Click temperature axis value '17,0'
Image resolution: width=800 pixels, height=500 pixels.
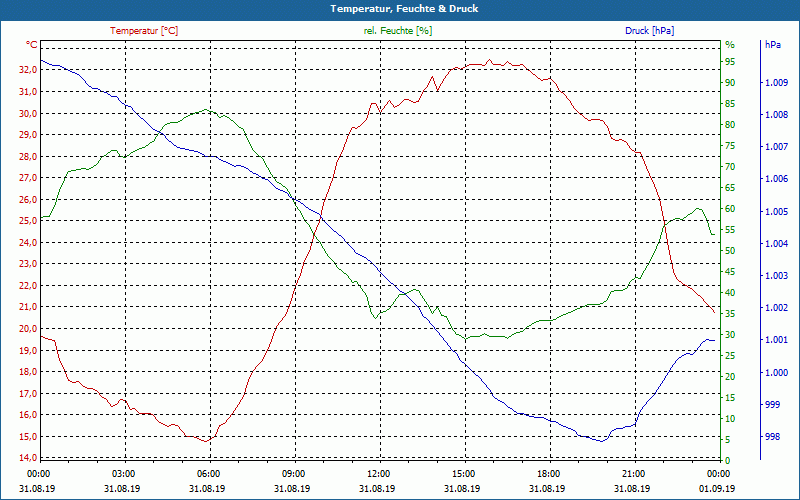click(28, 394)
